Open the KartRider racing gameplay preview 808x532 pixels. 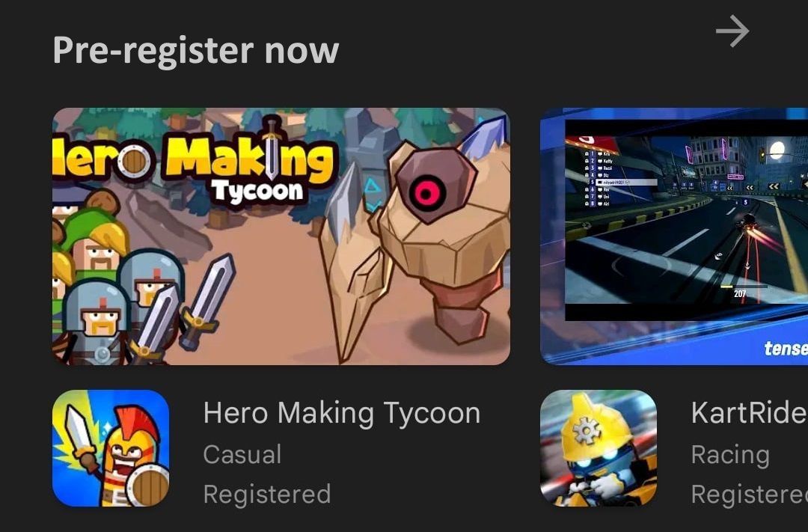pyautogui.click(x=674, y=236)
